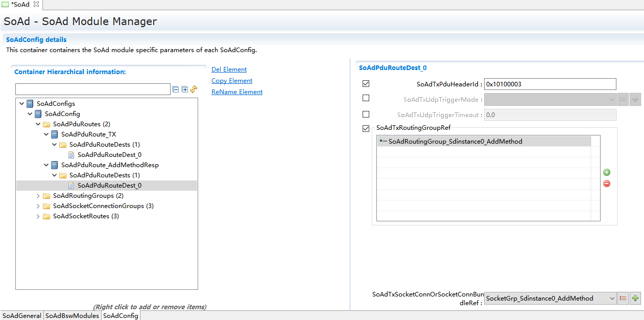Viewport: 644px width, 320px height.
Task: Click the refresh tree icon with orange arrows
Action: click(194, 89)
